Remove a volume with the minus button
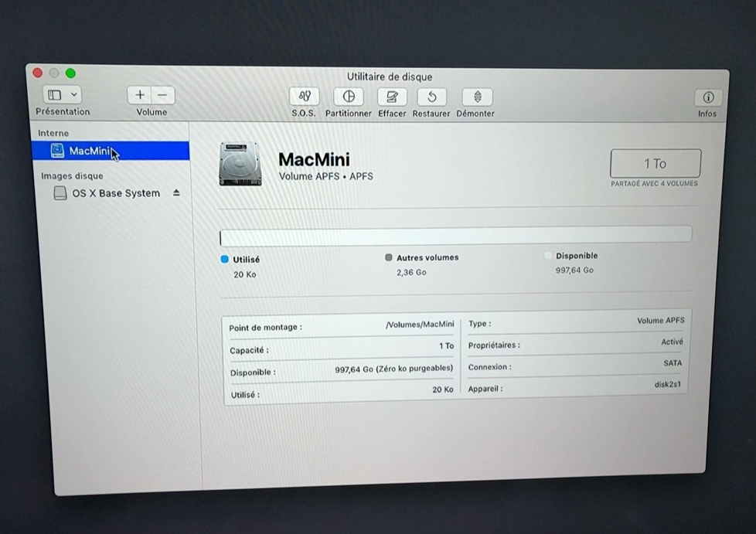 coord(163,95)
